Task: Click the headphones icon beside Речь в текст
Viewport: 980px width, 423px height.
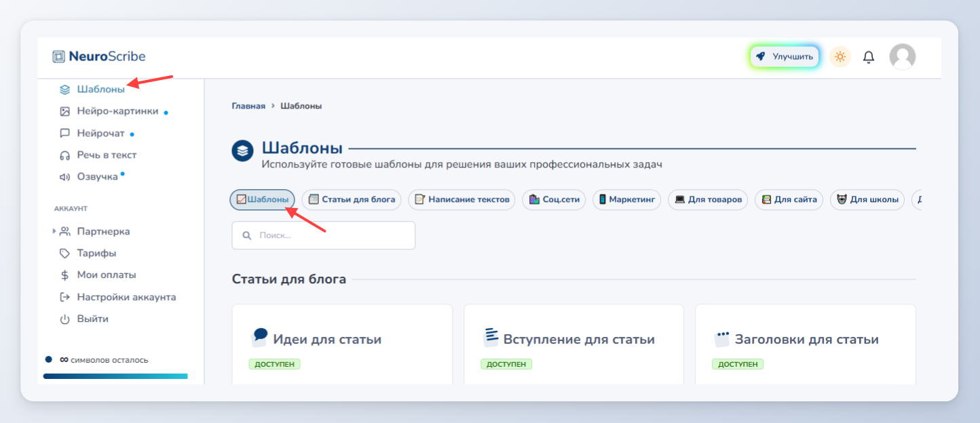Action: [64, 155]
